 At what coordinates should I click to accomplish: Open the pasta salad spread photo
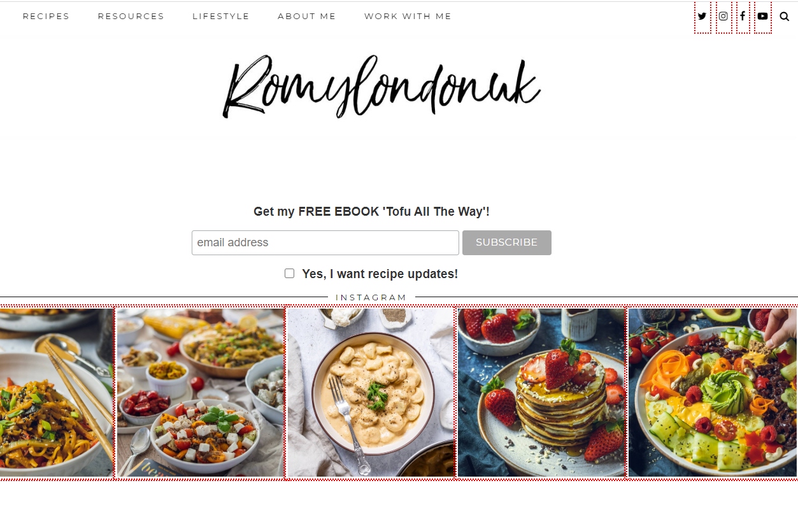click(x=201, y=393)
